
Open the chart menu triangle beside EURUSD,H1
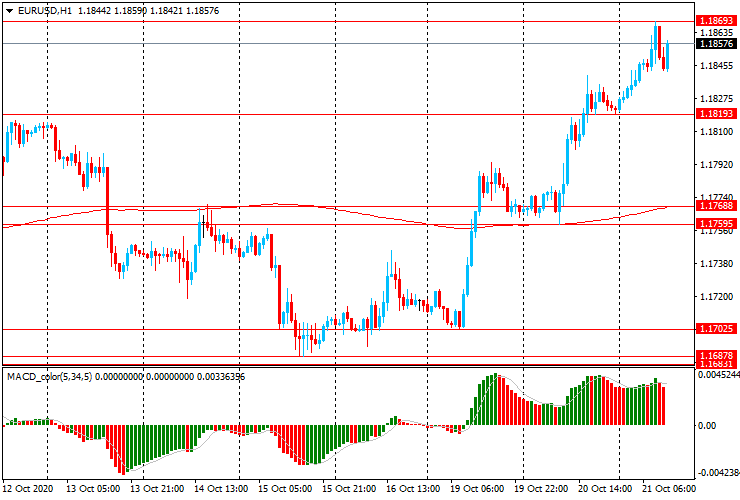[x=9, y=11]
